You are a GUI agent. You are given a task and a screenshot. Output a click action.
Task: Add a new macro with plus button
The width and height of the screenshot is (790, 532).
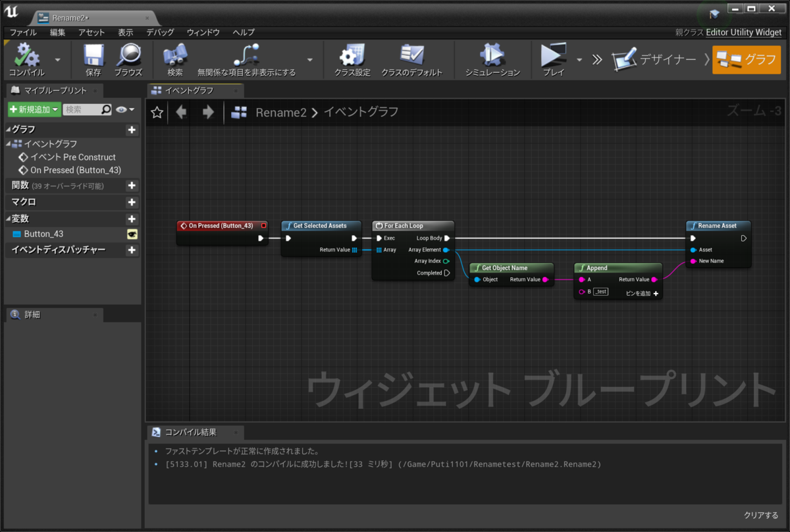coord(132,202)
